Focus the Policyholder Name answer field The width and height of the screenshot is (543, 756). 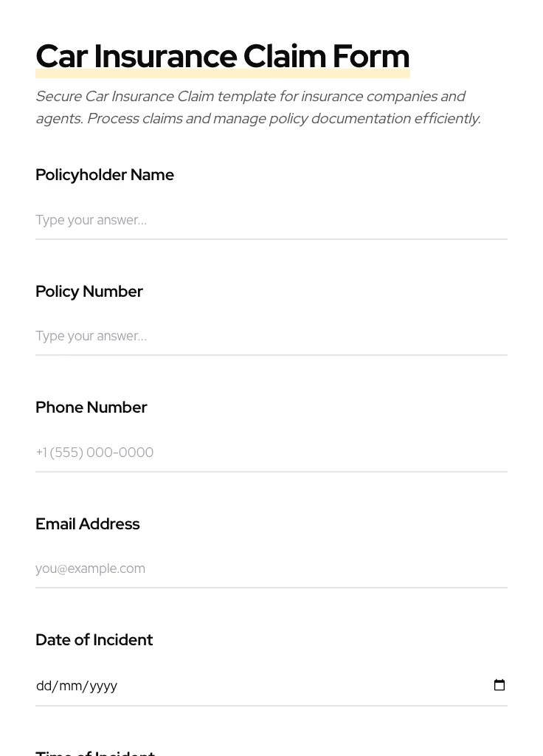pyautogui.click(x=271, y=220)
